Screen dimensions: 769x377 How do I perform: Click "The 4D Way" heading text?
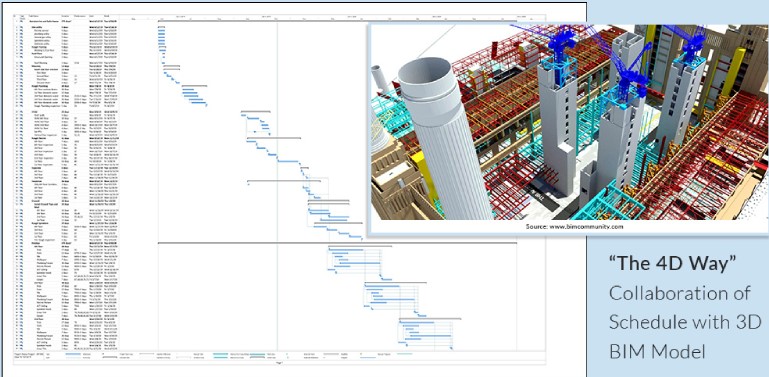(672, 263)
